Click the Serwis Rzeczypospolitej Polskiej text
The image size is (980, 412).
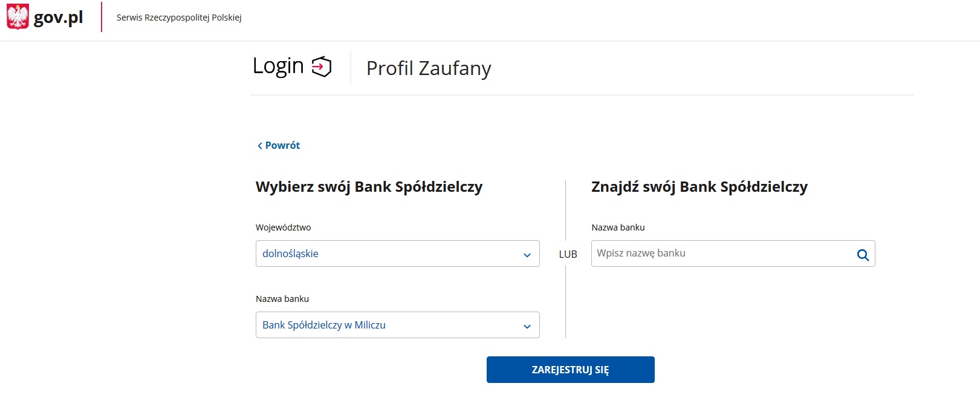[179, 18]
